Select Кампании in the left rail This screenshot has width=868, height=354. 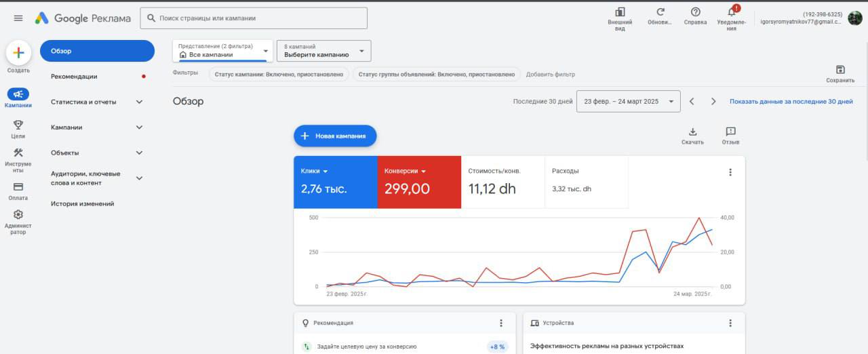18,98
